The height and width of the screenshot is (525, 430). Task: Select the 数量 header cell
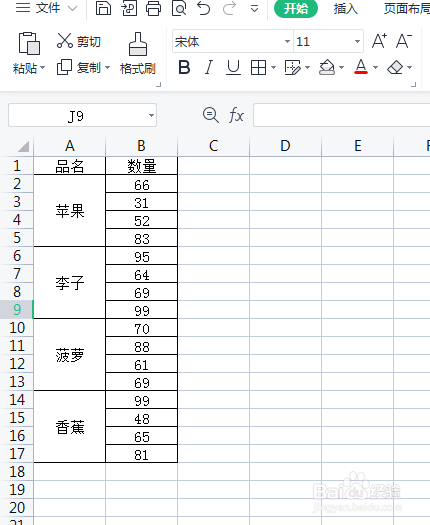[141, 166]
